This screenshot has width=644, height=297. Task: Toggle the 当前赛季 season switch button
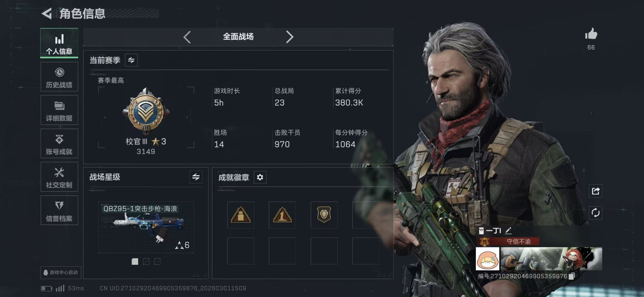click(131, 60)
